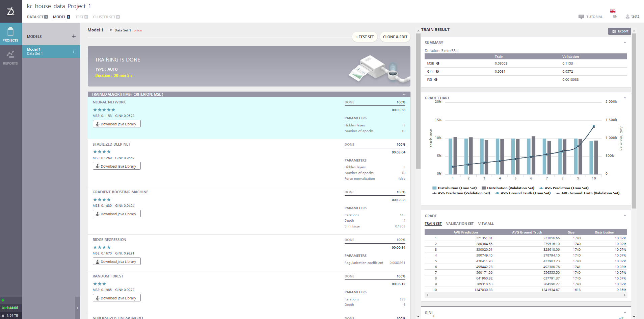644x319 pixels.
Task: Download Java Library for Random Forest
Action: tap(117, 298)
